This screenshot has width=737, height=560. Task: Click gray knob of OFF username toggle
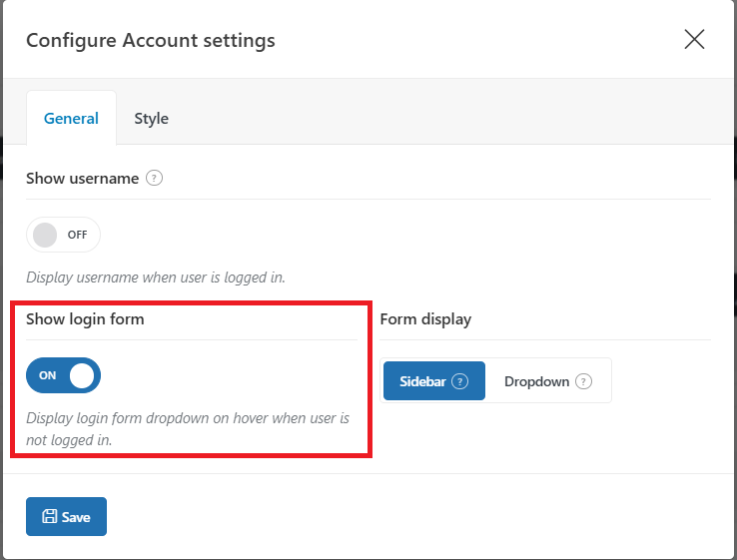tap(45, 235)
